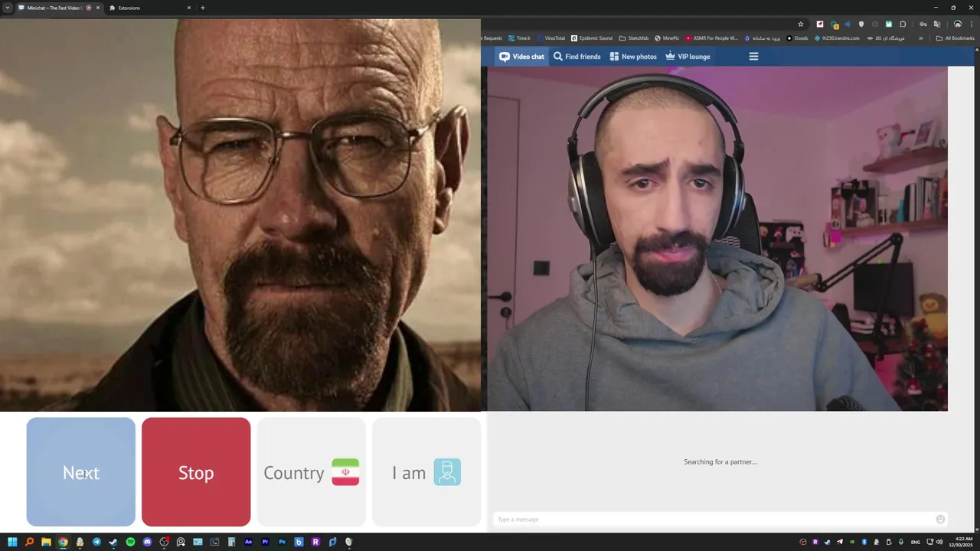Open the Calculator from the taskbar

coord(231,542)
